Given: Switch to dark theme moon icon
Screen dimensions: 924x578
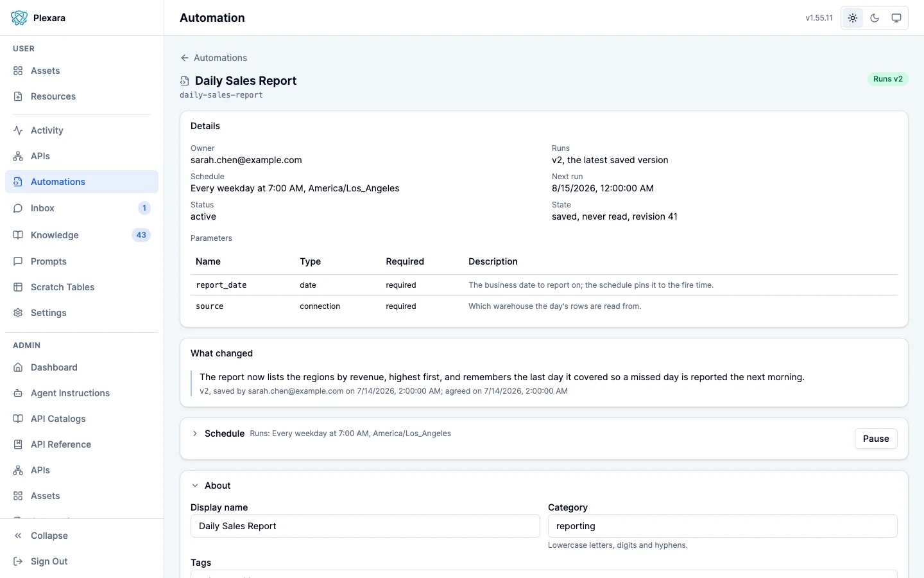Looking at the screenshot, I should (x=875, y=18).
